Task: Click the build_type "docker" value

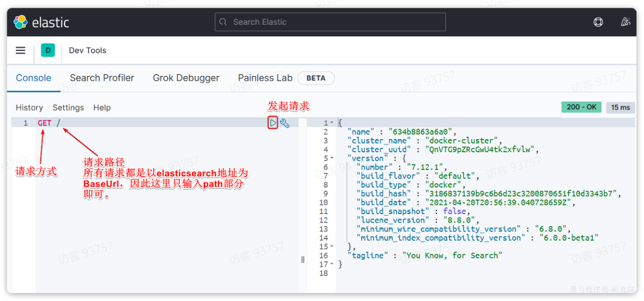Action: click(444, 185)
